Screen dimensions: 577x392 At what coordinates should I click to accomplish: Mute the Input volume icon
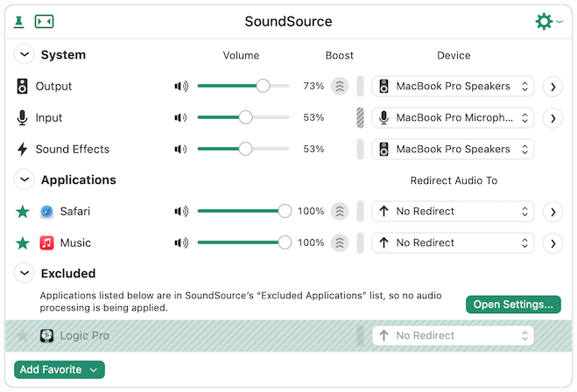pos(180,117)
